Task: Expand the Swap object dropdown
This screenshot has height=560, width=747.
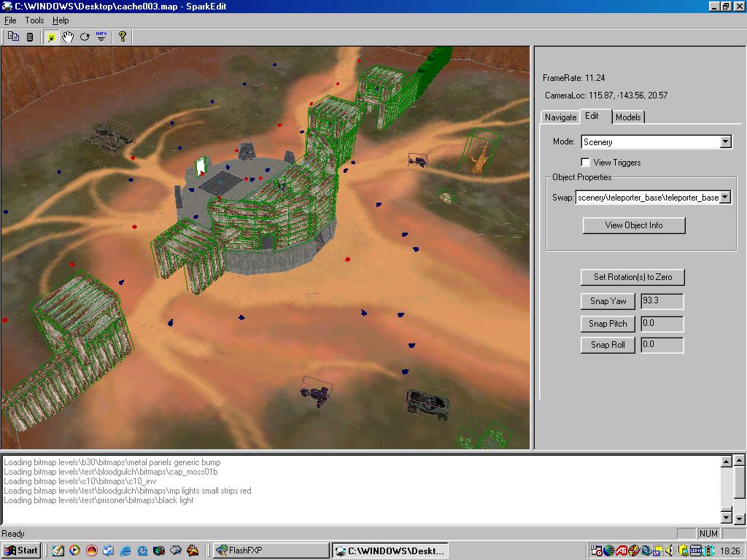Action: (x=725, y=197)
